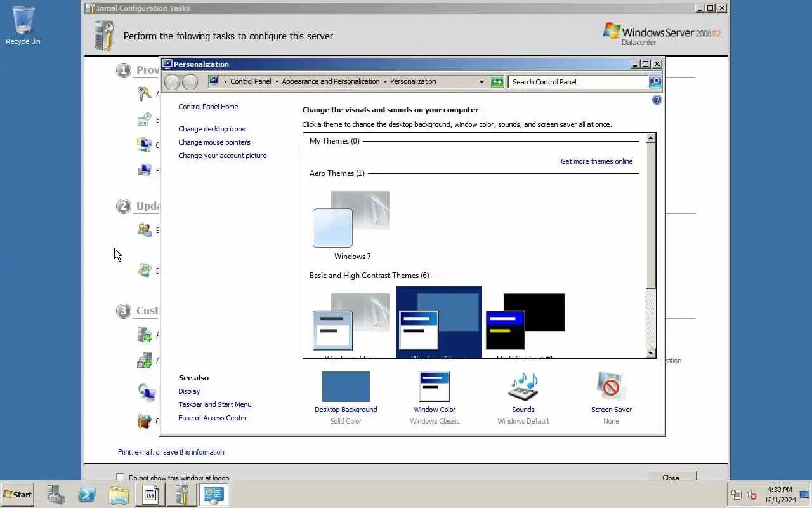Select the Windows Classic theme
This screenshot has height=508, width=812.
point(439,323)
